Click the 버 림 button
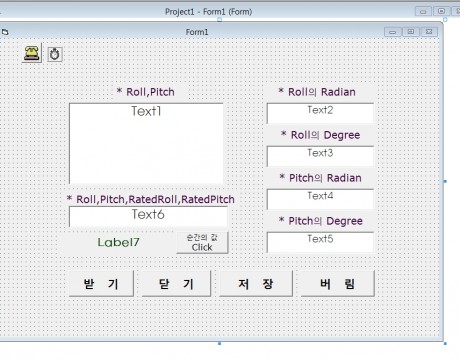 tap(338, 284)
